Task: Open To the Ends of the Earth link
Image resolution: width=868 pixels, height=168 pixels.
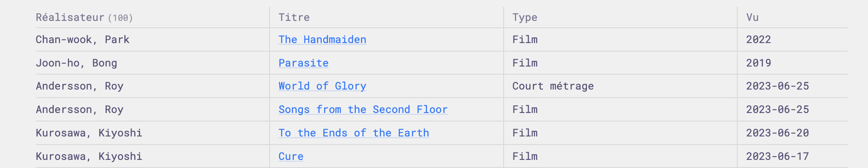Action: 354,133
